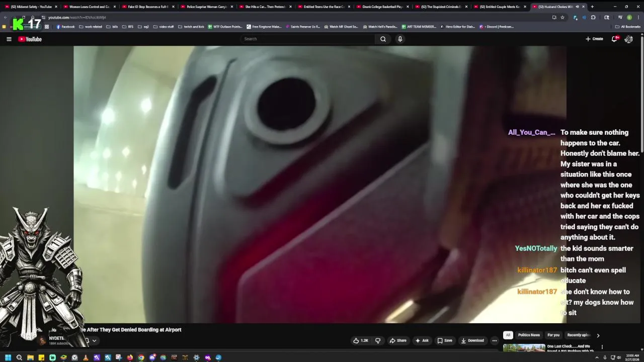Click the Download button
Image resolution: width=644 pixels, height=362 pixels.
point(472,340)
